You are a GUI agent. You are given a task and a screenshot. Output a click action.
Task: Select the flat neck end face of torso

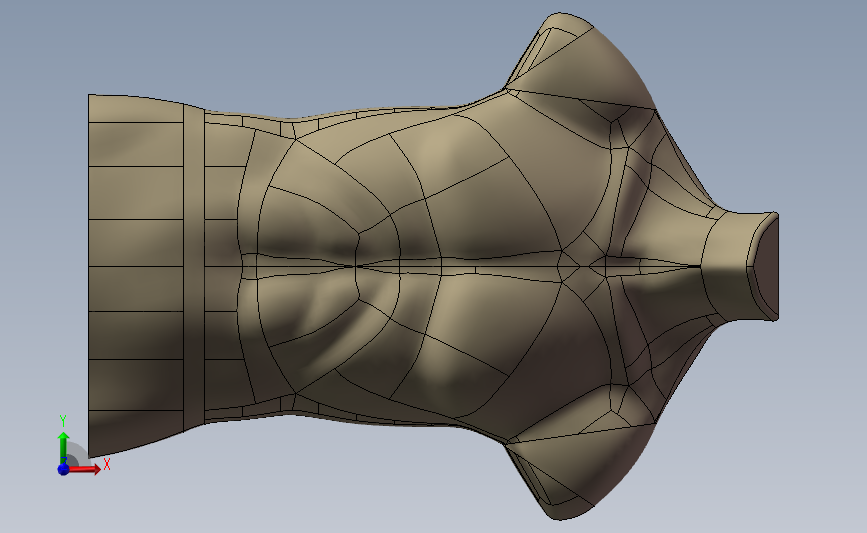point(768,266)
